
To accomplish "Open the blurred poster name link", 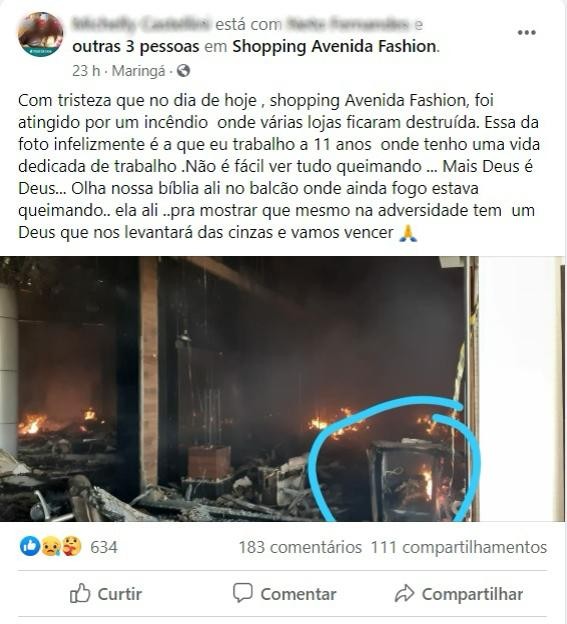I will (x=142, y=24).
